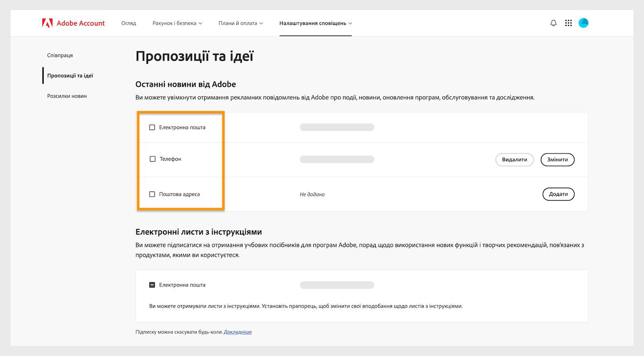This screenshot has width=644, height=356.
Task: Go to the Огляд tab
Action: [x=128, y=23]
